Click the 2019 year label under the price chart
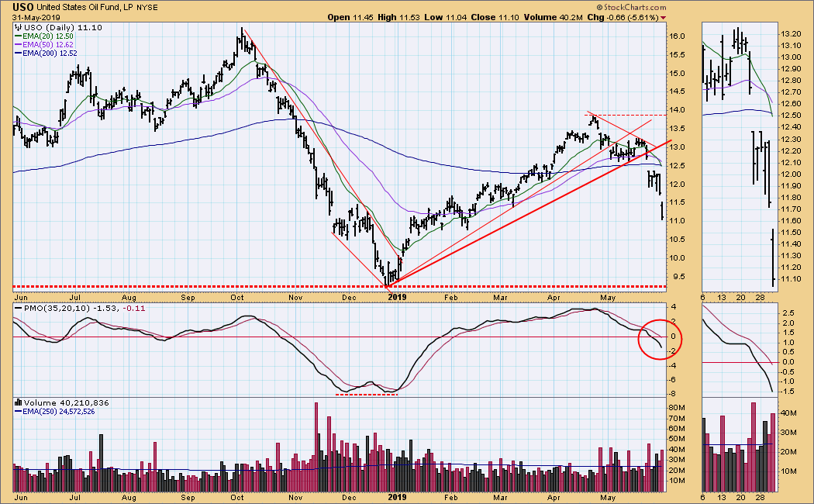This screenshot has height=504, width=814. tap(397, 298)
